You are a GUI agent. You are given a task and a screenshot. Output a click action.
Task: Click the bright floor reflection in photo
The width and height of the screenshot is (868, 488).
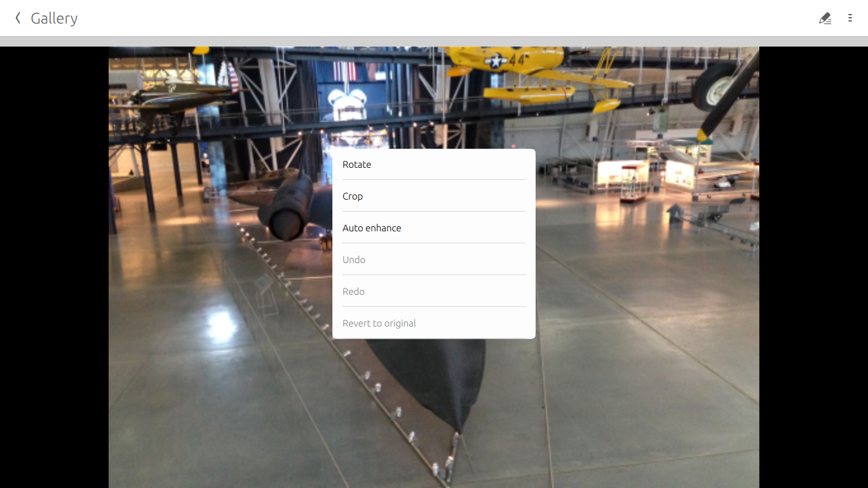222,325
